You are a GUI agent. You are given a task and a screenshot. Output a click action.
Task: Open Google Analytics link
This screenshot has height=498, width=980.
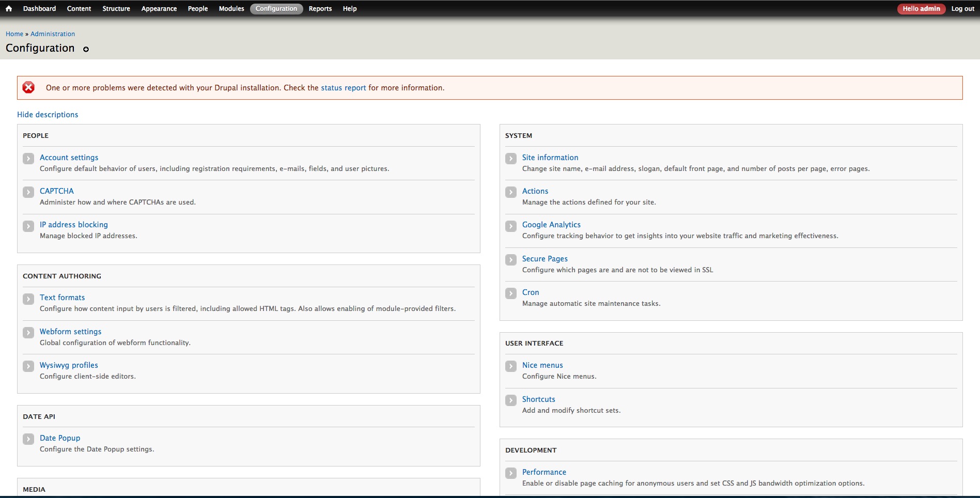(551, 225)
